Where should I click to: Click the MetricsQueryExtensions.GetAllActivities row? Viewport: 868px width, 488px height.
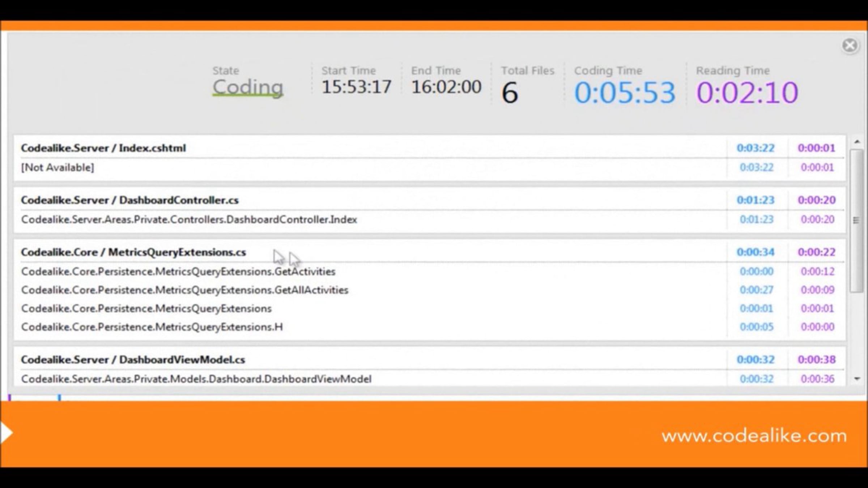(185, 290)
